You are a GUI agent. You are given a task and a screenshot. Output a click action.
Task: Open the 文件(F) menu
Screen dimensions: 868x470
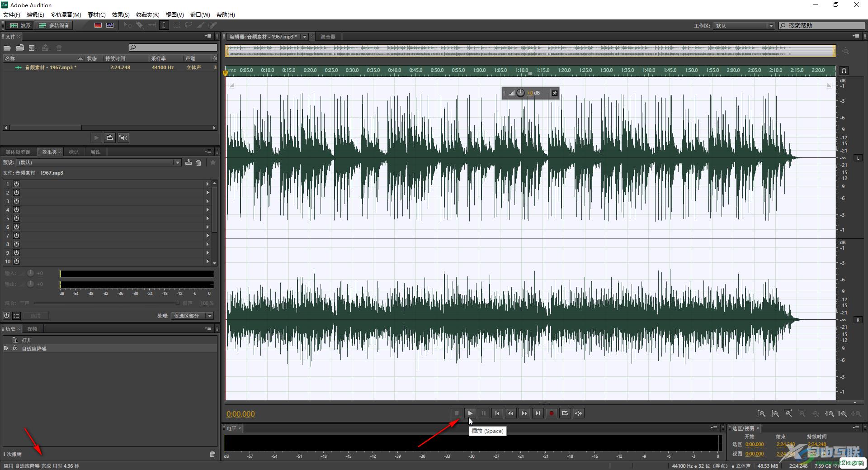pos(11,14)
